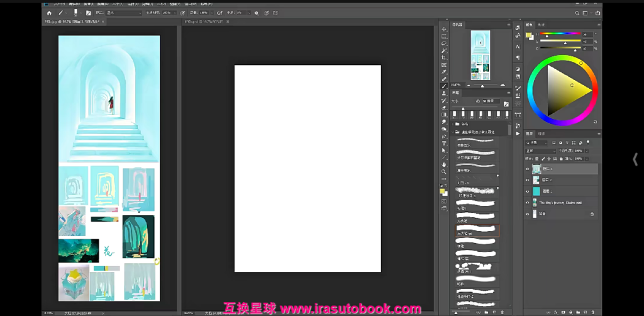Hide the solid teal fill layer
Screen dimensions: 644x316
click(x=528, y=191)
